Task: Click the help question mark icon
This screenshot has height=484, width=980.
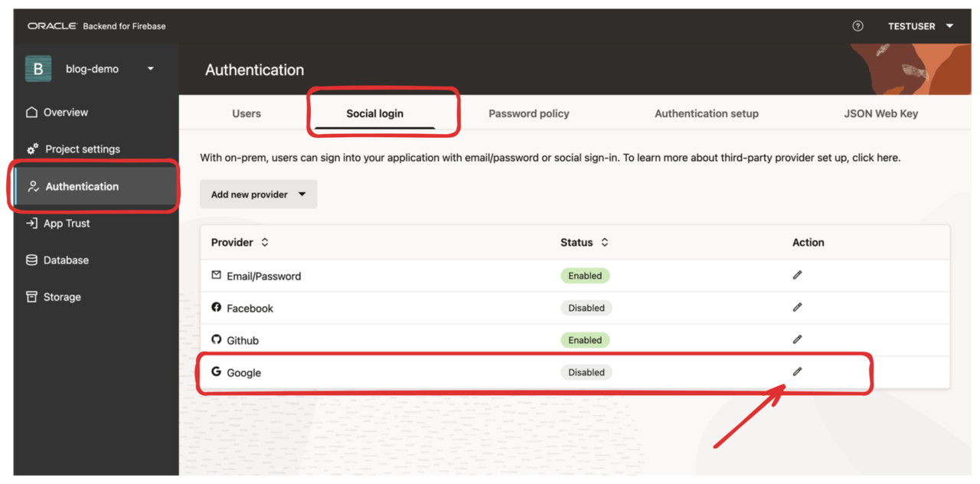Action: [857, 26]
